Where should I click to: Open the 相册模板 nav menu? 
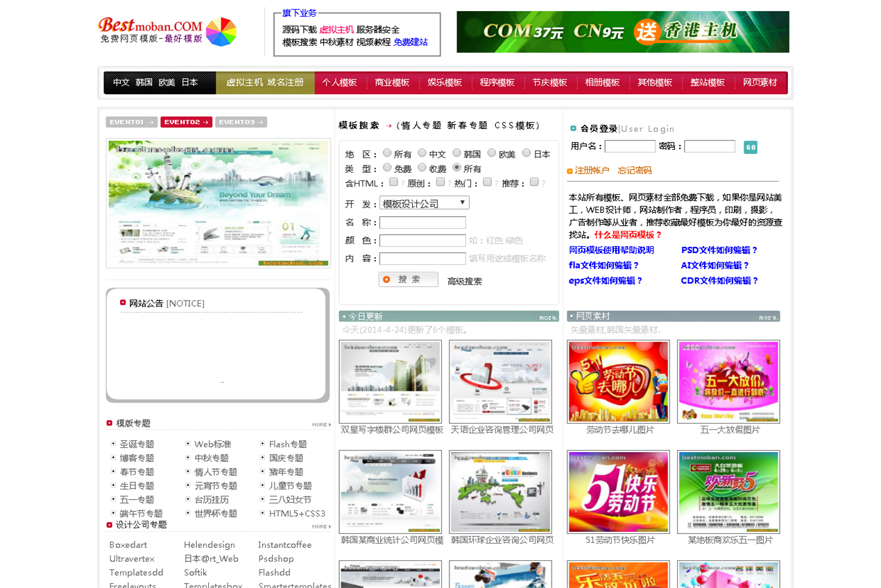(602, 83)
